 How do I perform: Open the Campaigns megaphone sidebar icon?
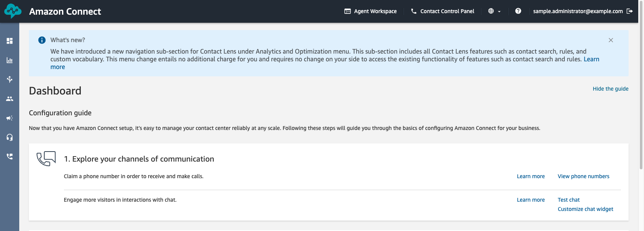[10, 118]
